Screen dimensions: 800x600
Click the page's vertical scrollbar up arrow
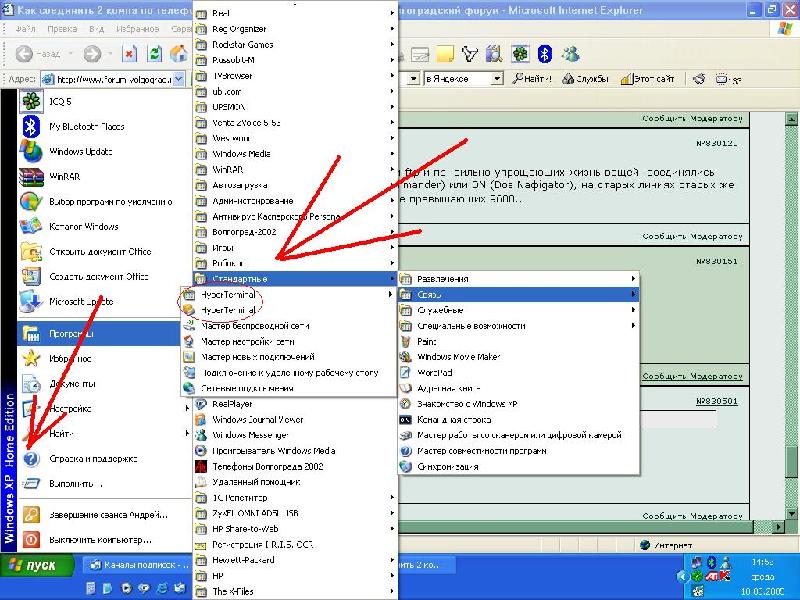(791, 119)
